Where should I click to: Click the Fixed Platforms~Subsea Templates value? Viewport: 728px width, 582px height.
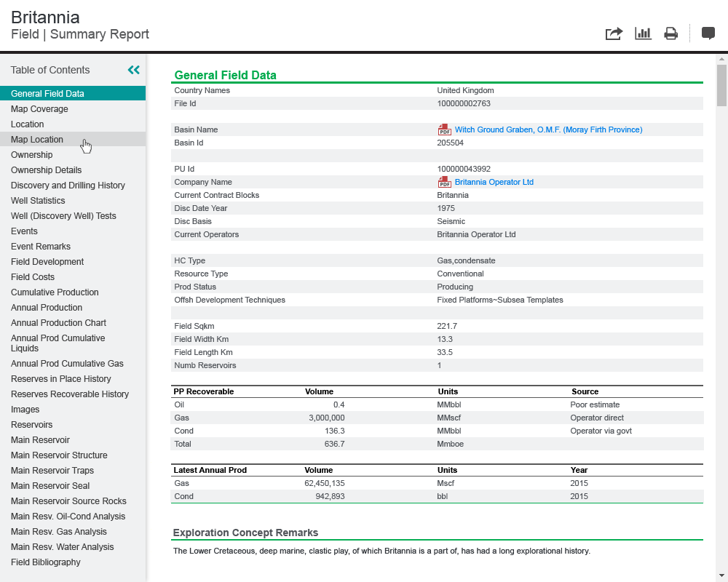[x=500, y=300]
